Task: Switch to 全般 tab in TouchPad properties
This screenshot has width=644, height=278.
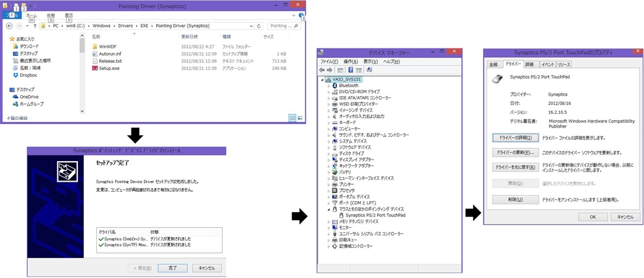Action: tap(493, 65)
